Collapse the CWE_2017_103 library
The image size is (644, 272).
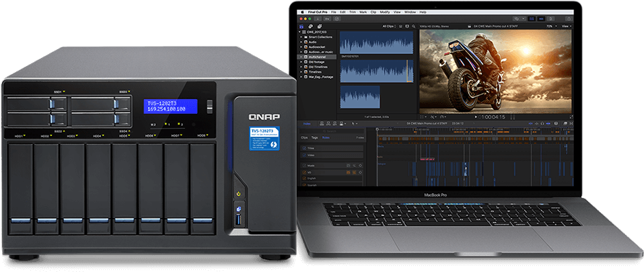click(300, 32)
